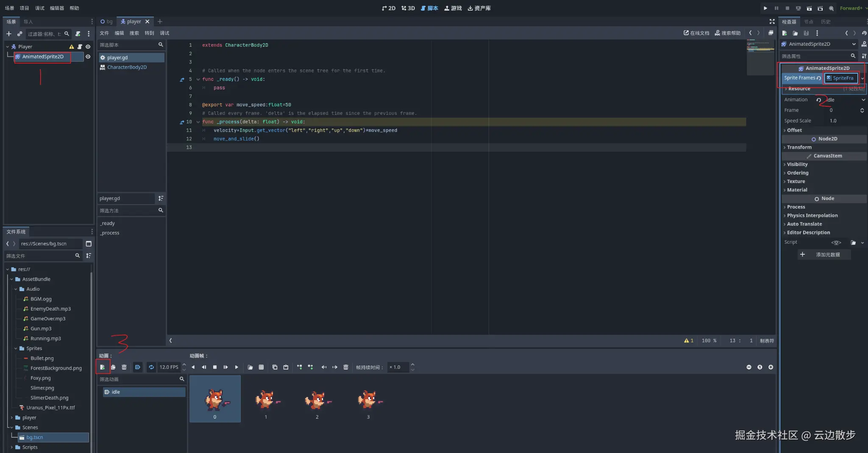Toggle visibility of AnimatedSprite2D node
Screen dimensions: 868x453
pos(88,57)
